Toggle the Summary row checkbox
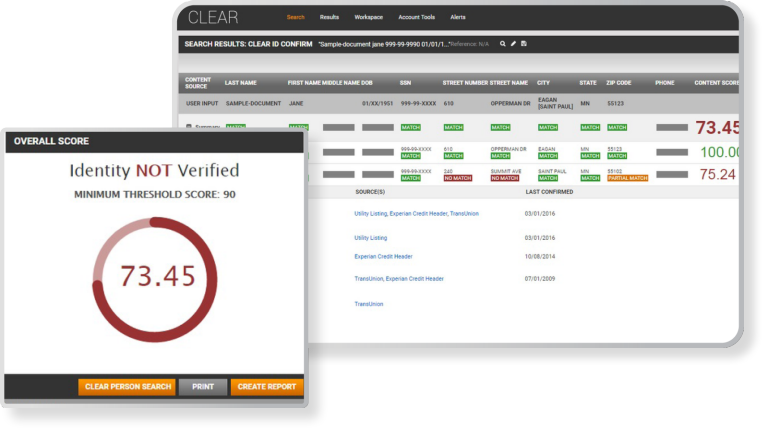This screenshot has width=768, height=432. click(189, 127)
